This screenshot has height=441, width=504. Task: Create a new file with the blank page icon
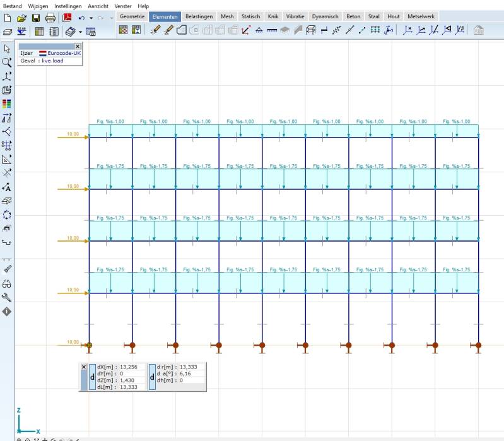pos(8,18)
